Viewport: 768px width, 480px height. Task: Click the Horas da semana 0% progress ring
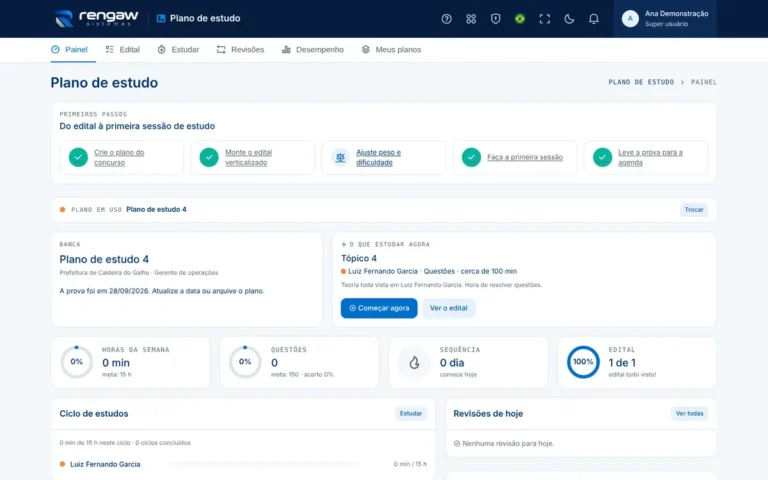76,362
